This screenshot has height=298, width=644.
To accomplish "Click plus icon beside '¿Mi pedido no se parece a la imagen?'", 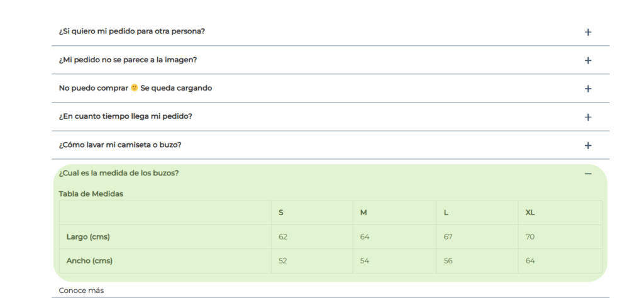I will (x=588, y=60).
